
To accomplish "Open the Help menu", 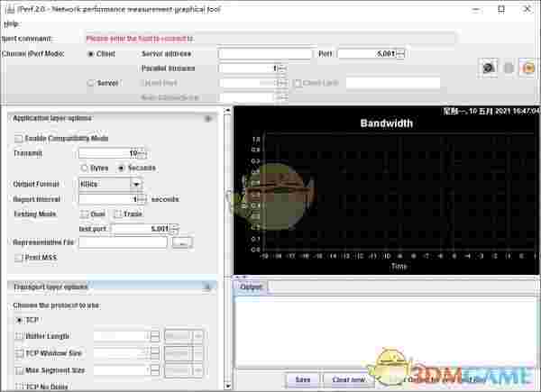I will point(12,23).
